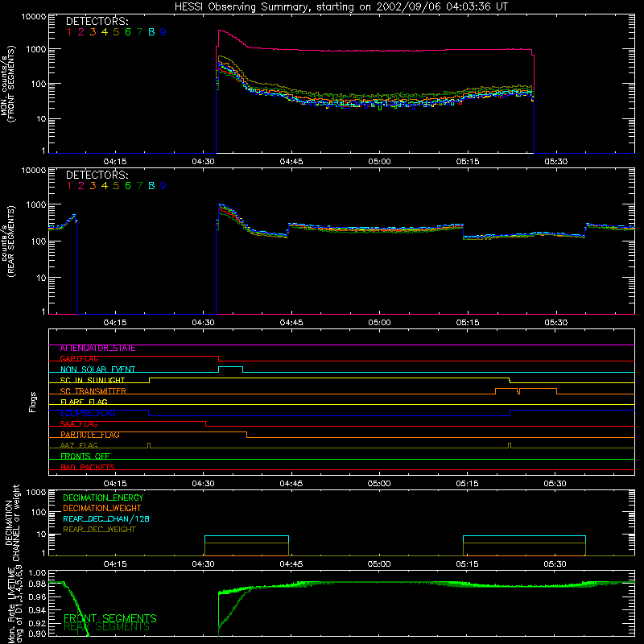Click the NON_SOLAR_EVENT flag label
Viewport: 644px width, 644px height.
97,369
